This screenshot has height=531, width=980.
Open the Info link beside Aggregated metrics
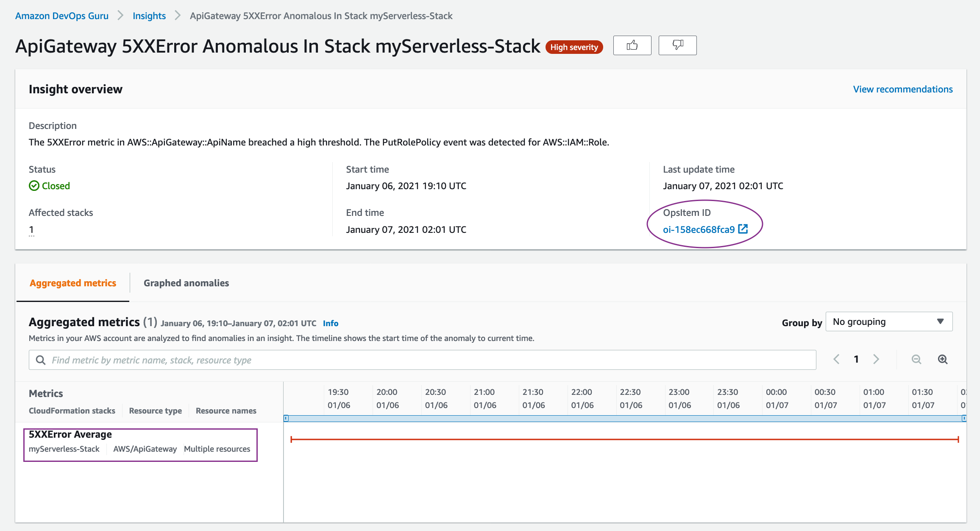(x=330, y=323)
